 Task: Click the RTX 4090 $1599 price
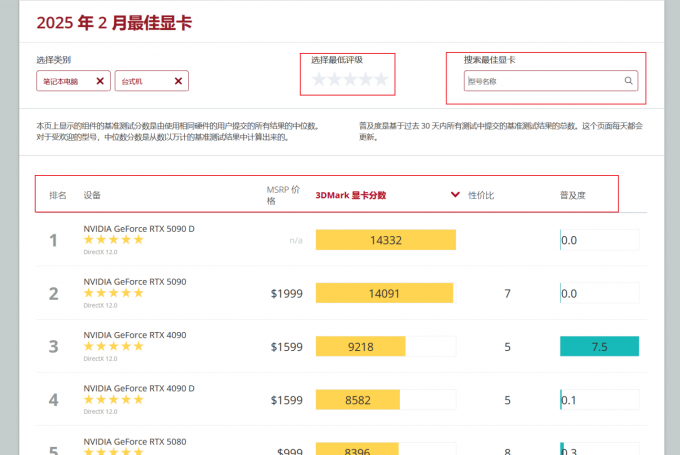(287, 347)
